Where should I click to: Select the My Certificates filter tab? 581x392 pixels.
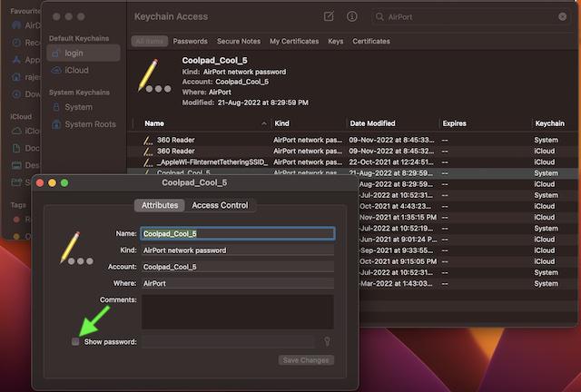(x=294, y=41)
